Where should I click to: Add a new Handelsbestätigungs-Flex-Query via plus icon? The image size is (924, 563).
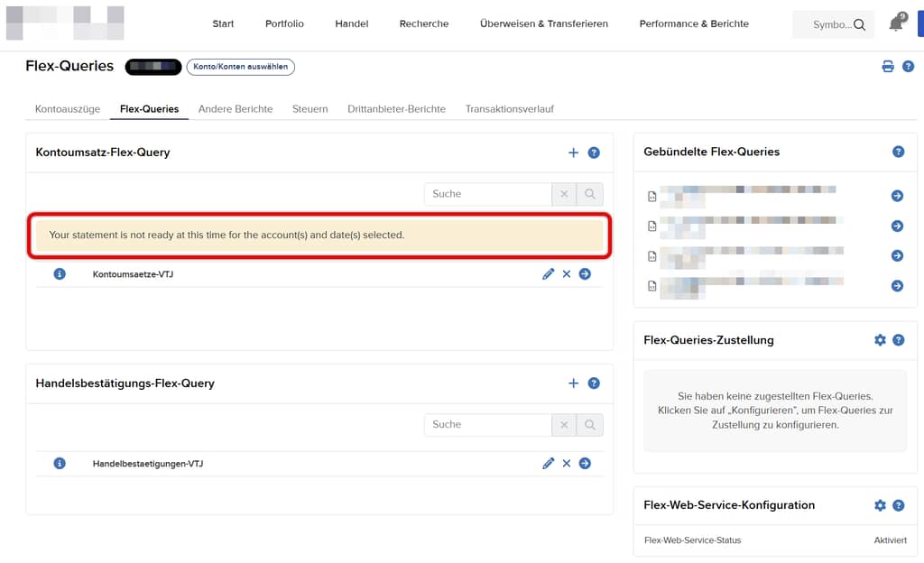tap(573, 383)
